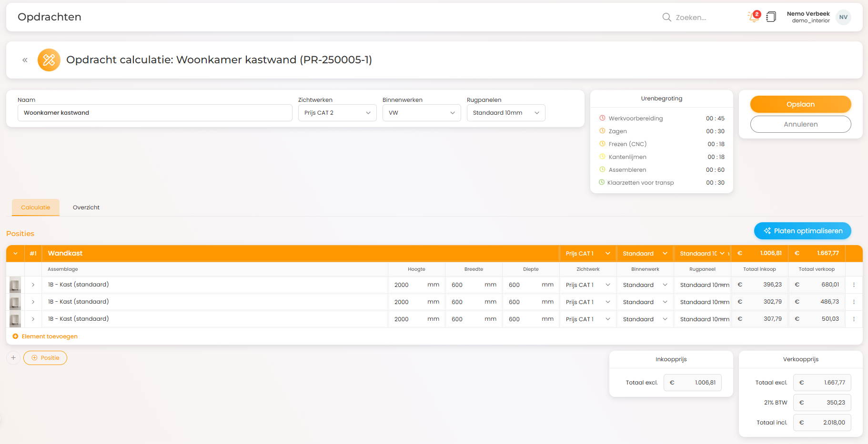Collapse the Wandkast position row

pos(15,254)
